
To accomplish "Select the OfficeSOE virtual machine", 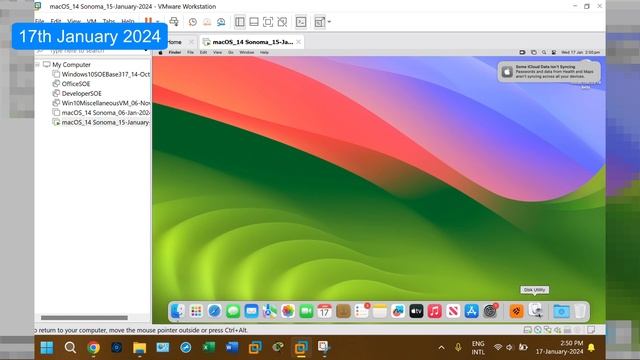I will coord(71,84).
